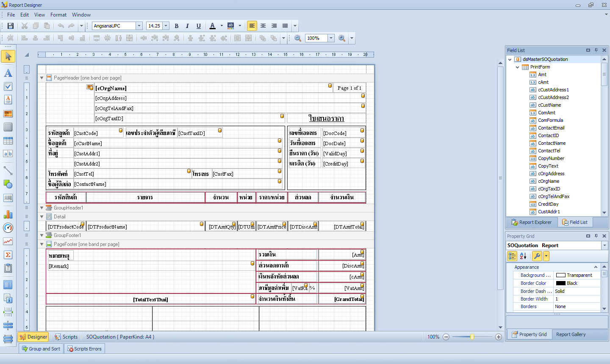Select the CreditDay field in Field List
The width and height of the screenshot is (610, 364).
(548, 204)
